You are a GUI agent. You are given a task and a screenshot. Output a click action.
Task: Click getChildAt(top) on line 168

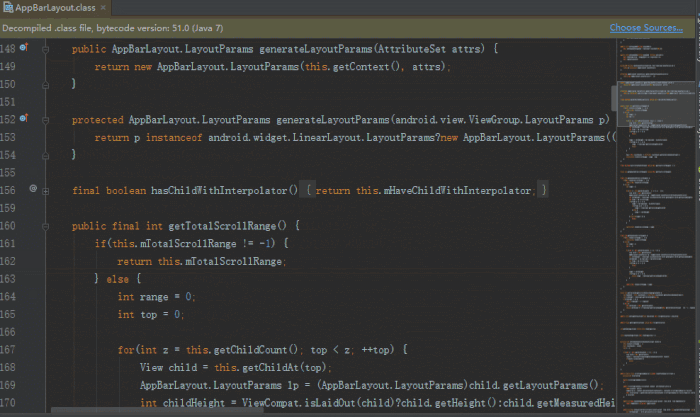point(285,367)
